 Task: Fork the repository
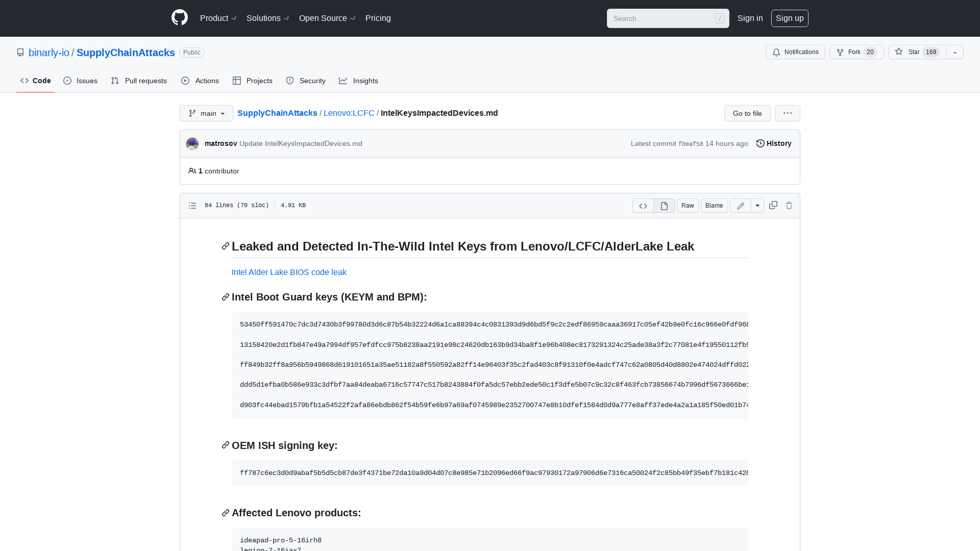[856, 52]
